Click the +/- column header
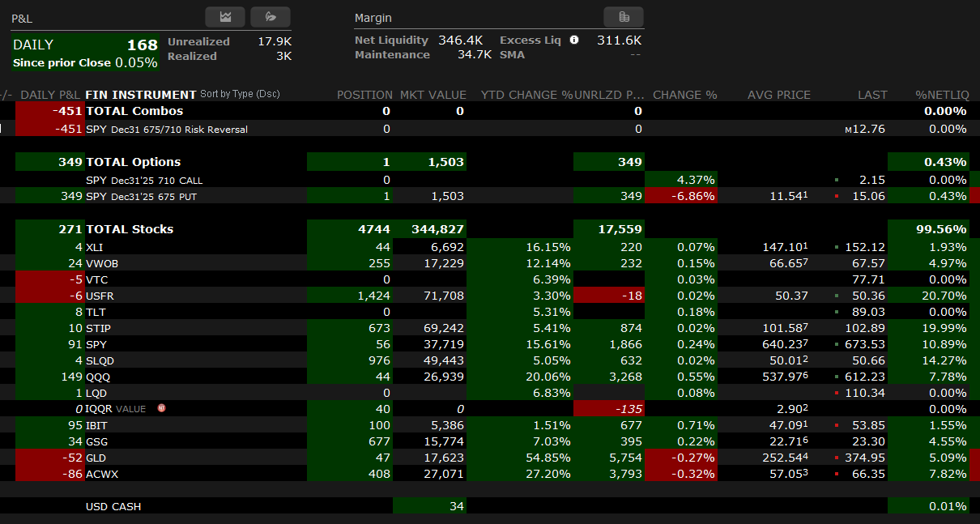Viewport: 980px width, 524px height. coord(6,95)
